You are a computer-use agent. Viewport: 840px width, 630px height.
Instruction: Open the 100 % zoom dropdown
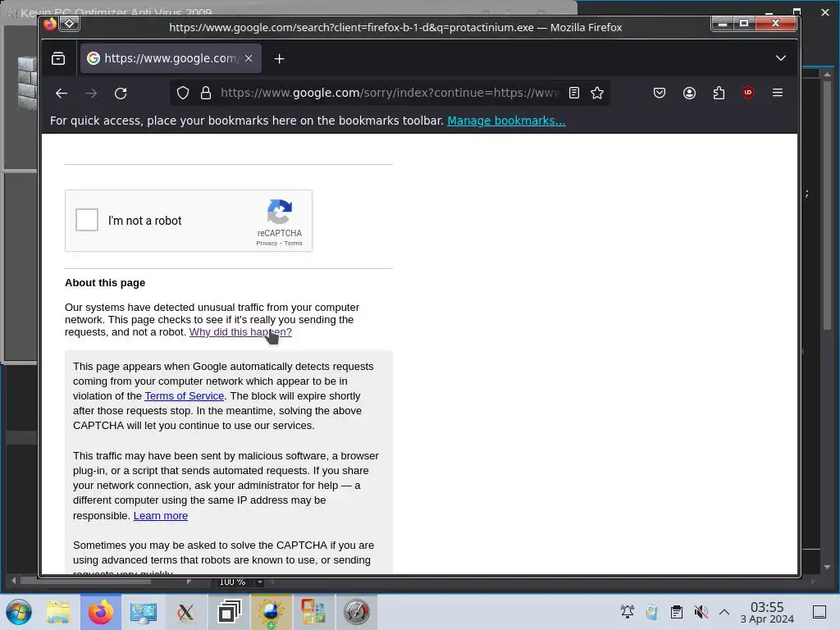[x=260, y=582]
